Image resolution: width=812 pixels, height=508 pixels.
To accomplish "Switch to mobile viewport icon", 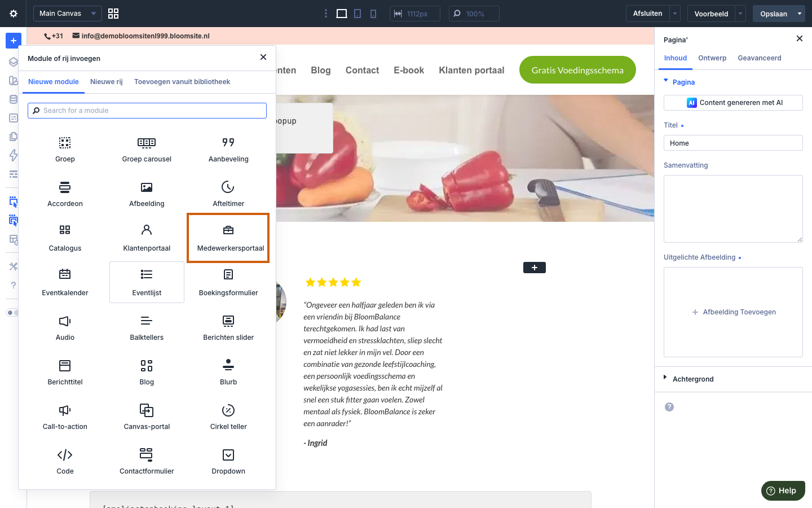I will [x=373, y=14].
